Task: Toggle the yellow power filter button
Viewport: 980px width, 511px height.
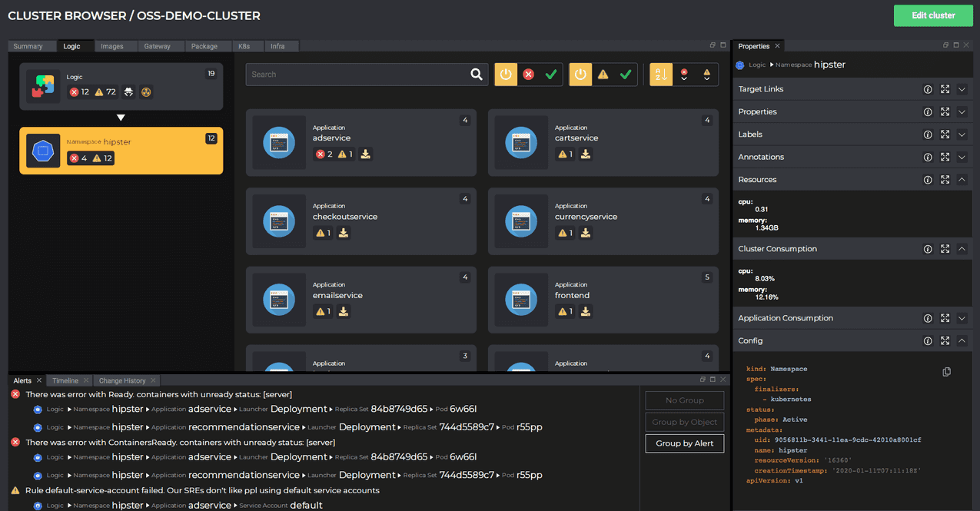Action: click(x=505, y=74)
